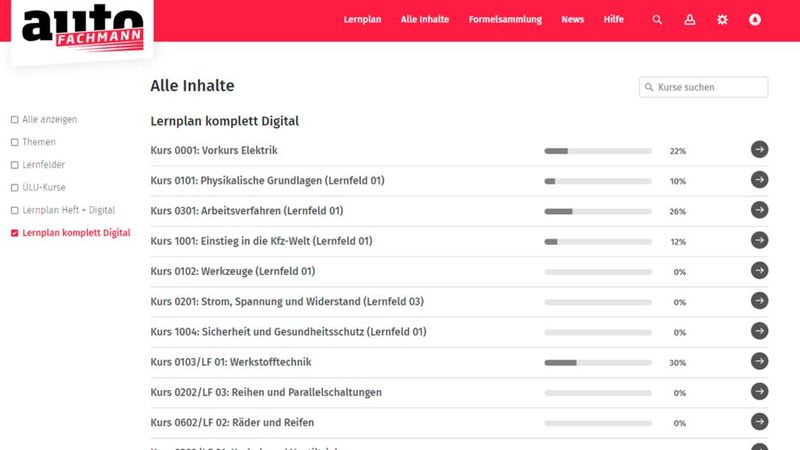800x450 pixels.
Task: Click the 10% progress value
Action: tap(678, 181)
